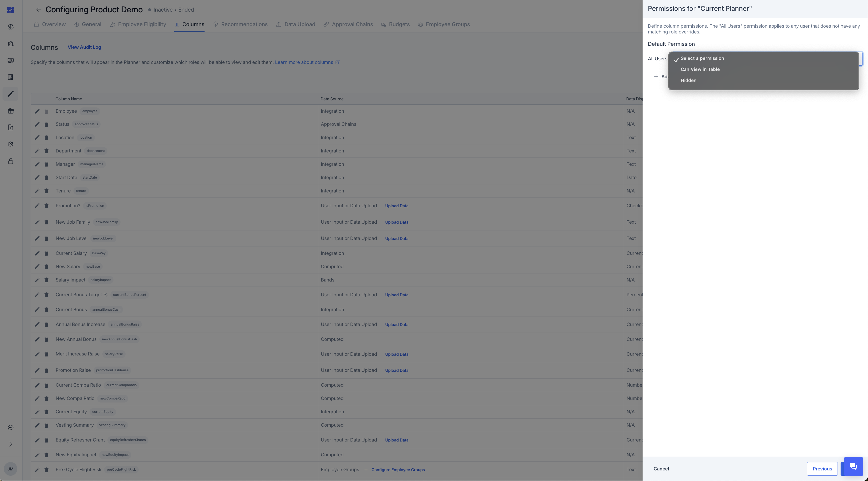Image resolution: width=868 pixels, height=481 pixels.
Task: Expand the sidebar using the chevron arrow
Action: pyautogui.click(x=10, y=444)
